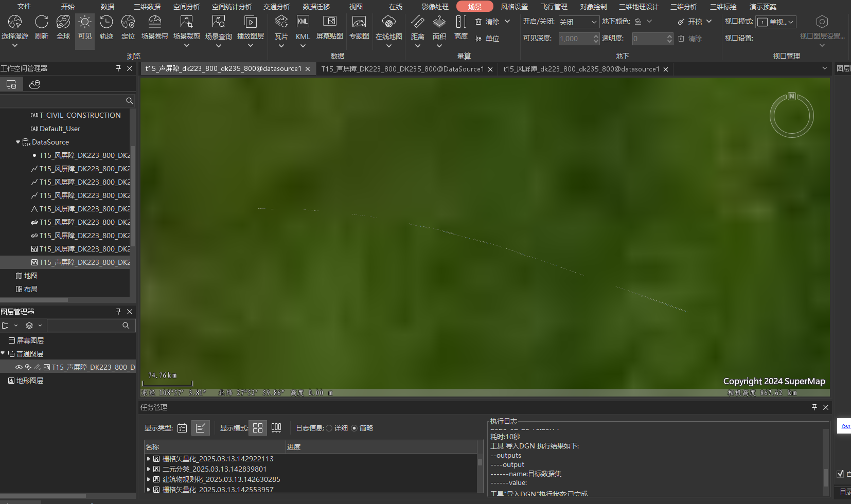Click the 定位 locate icon
Image resolution: width=851 pixels, height=504 pixels.
tap(128, 27)
